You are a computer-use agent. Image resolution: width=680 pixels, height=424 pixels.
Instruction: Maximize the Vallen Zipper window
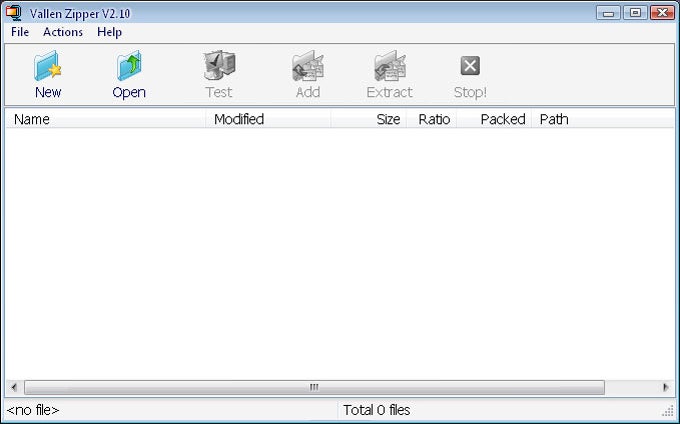635,13
